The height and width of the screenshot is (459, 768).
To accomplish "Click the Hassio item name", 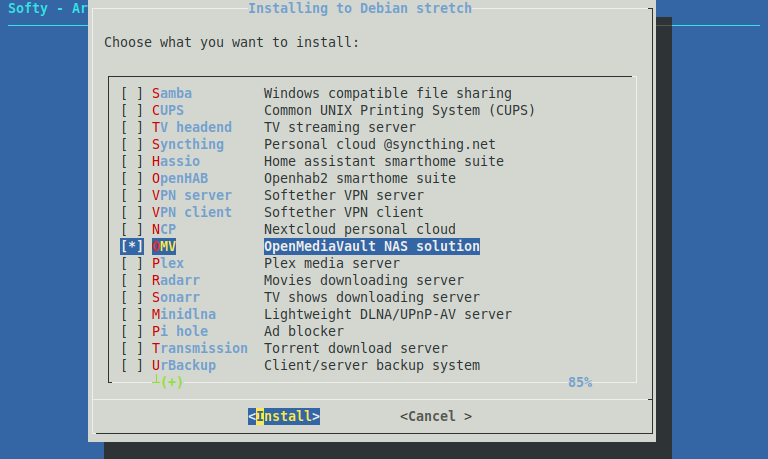I will (x=176, y=161).
